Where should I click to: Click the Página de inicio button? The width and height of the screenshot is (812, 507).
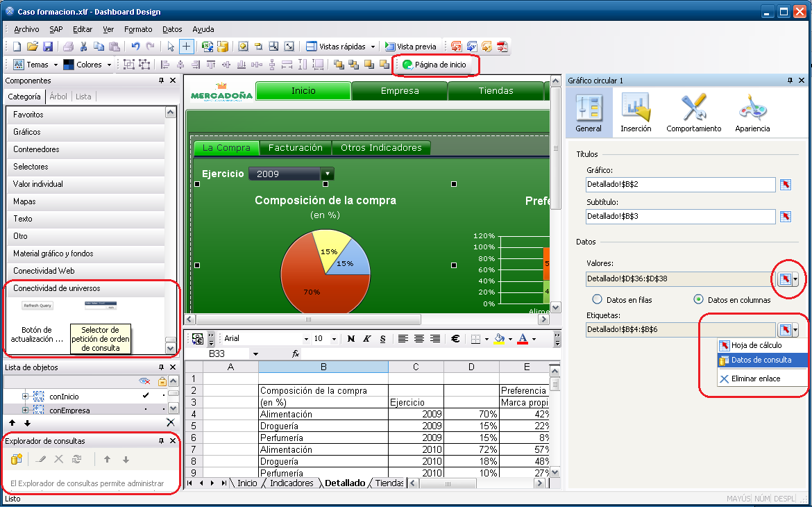[434, 65]
